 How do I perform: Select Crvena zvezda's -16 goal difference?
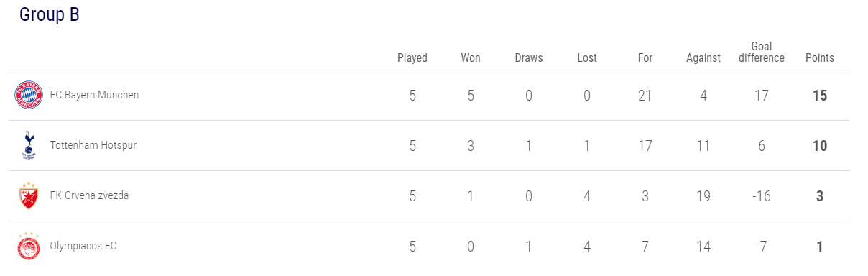coord(762,196)
